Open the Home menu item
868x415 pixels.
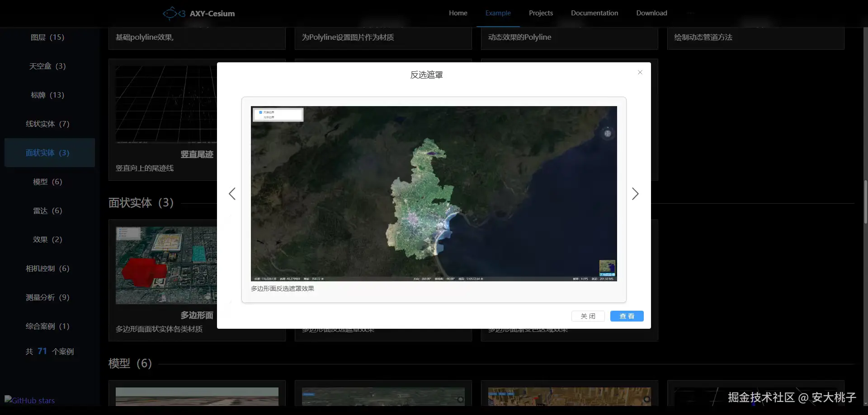tap(458, 13)
